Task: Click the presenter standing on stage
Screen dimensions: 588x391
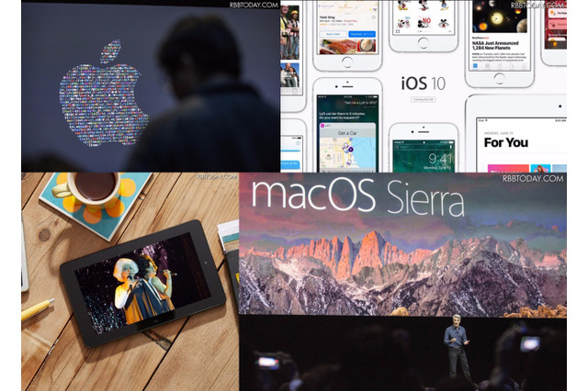Action: [457, 346]
